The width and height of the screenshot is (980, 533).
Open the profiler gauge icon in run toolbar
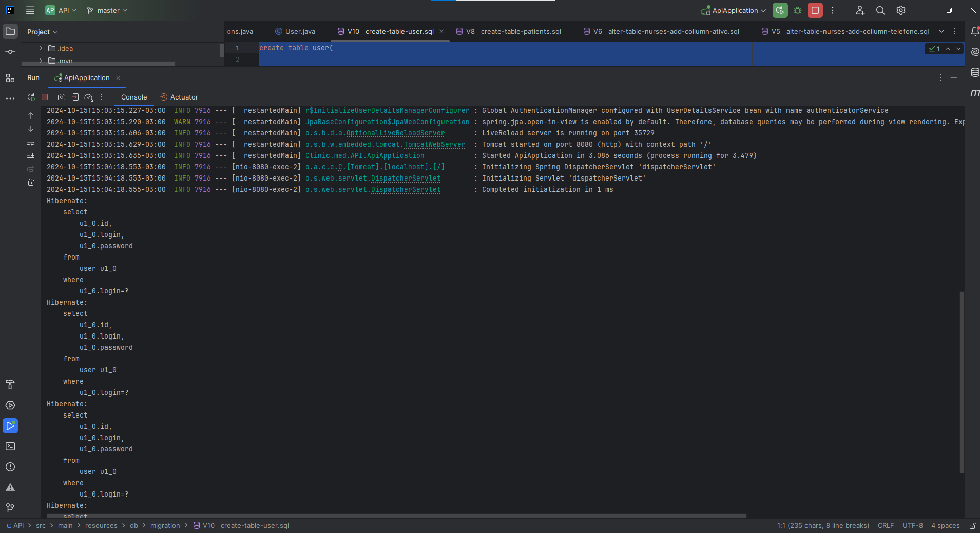(88, 97)
